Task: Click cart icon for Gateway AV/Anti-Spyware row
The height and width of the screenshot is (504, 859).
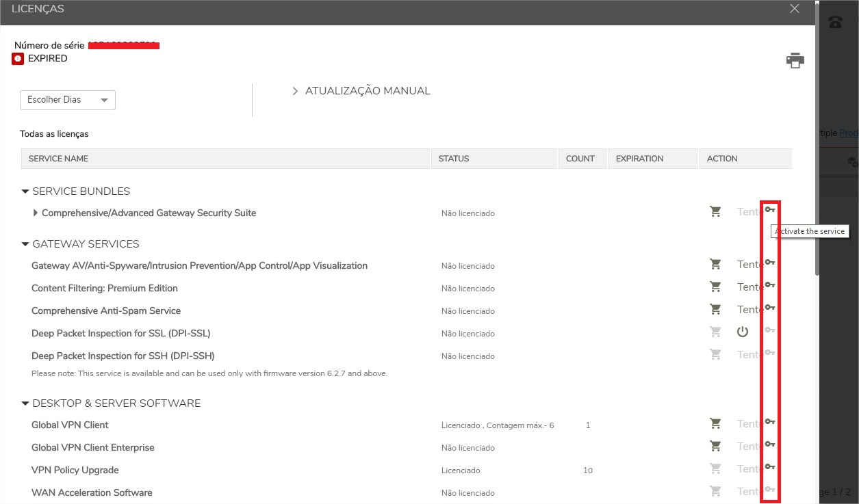Action: [x=716, y=264]
